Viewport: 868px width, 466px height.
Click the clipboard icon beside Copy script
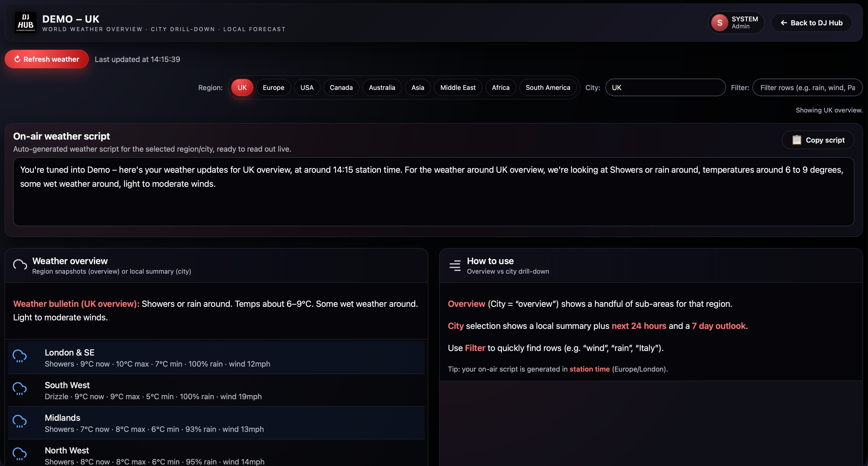[797, 140]
